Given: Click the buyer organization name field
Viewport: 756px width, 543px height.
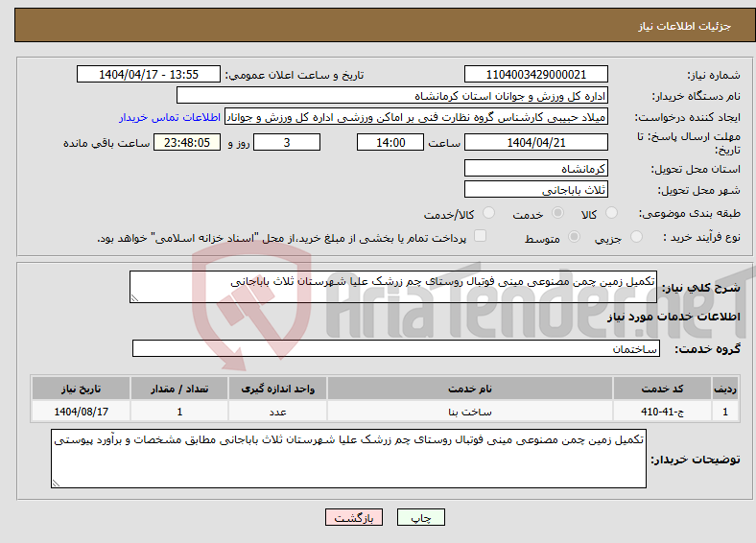Looking at the screenshot, I should 392,96.
